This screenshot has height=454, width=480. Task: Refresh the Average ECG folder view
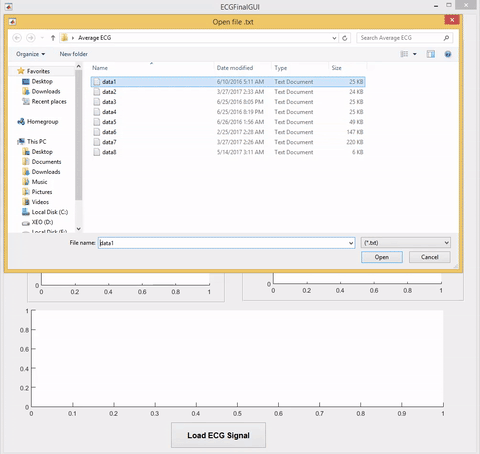tap(345, 38)
